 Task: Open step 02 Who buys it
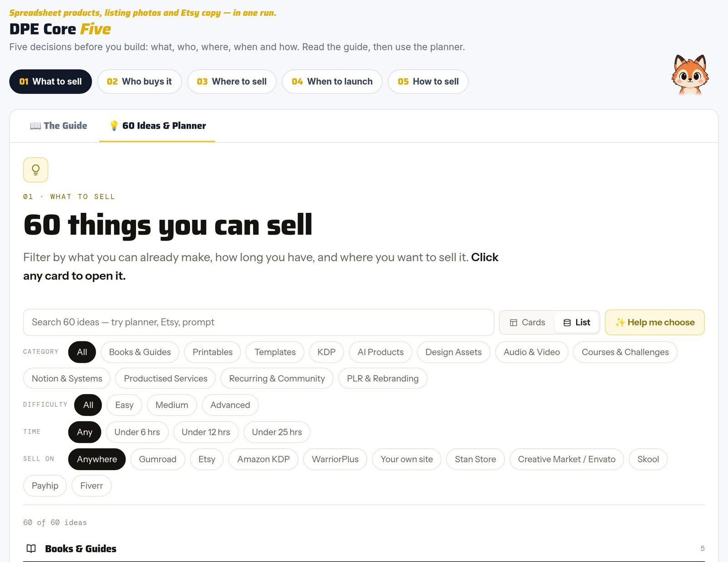[x=139, y=81]
